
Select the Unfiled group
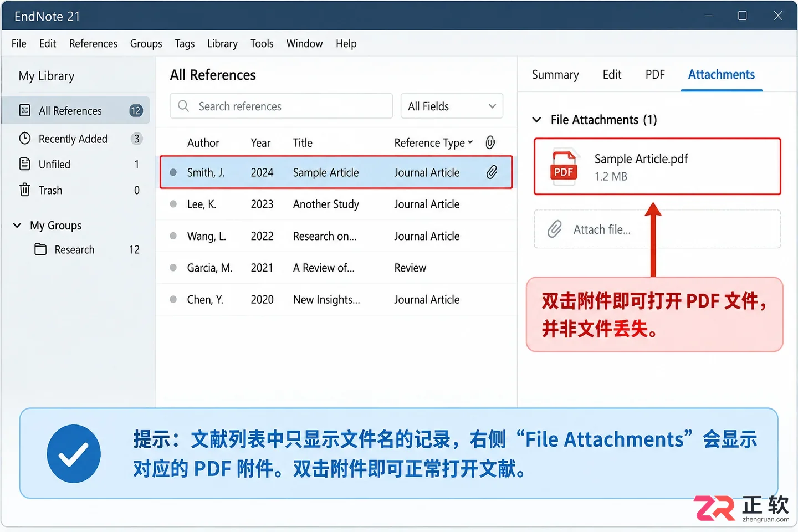76,164
